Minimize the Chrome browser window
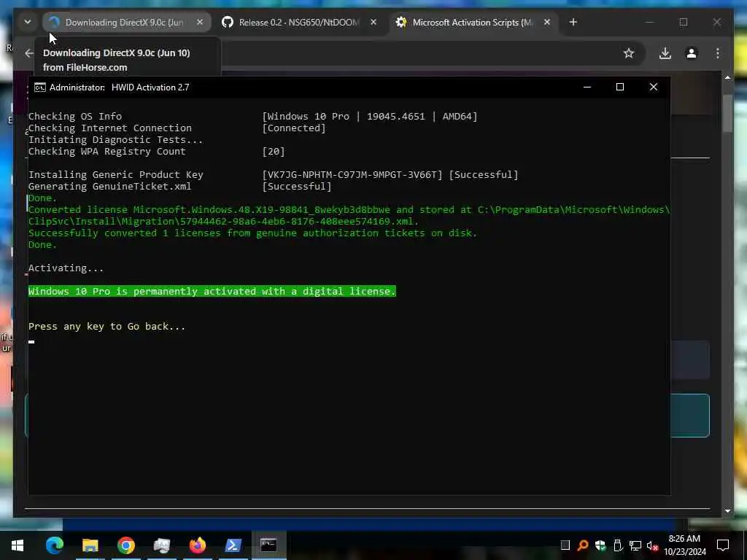 (649, 22)
